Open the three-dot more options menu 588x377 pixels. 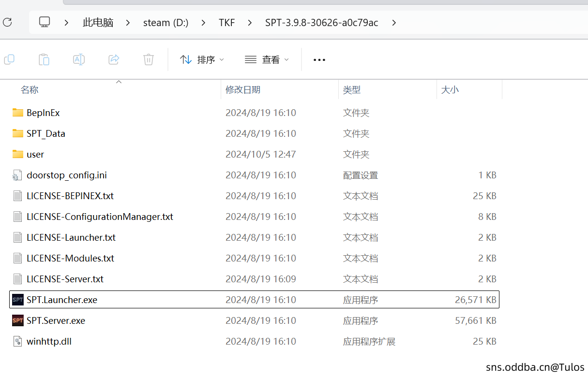click(319, 60)
